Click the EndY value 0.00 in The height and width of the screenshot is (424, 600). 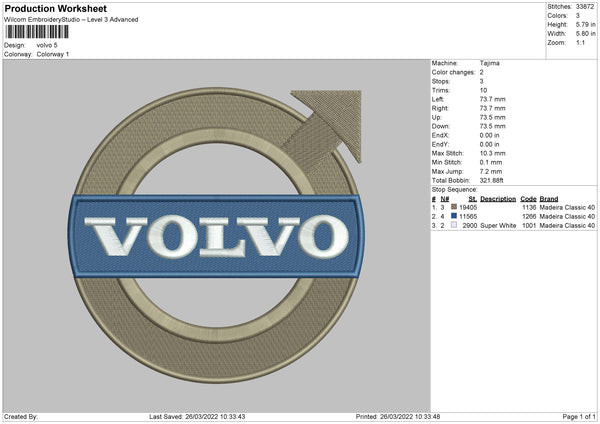[x=489, y=144]
